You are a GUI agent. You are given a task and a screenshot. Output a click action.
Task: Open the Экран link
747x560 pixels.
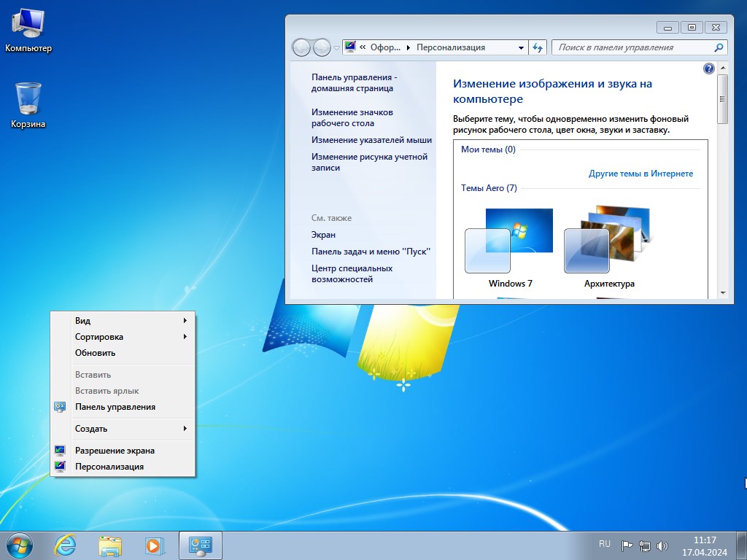point(323,235)
